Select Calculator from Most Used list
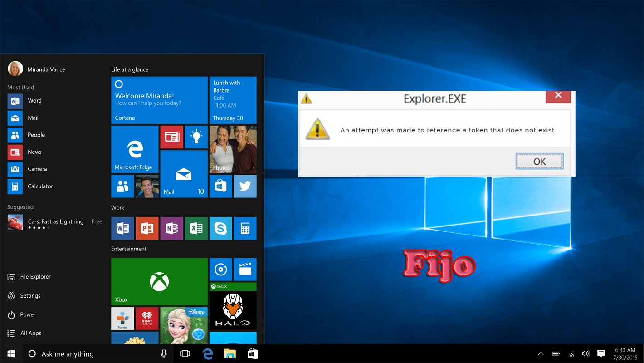The image size is (644, 363). click(x=40, y=186)
